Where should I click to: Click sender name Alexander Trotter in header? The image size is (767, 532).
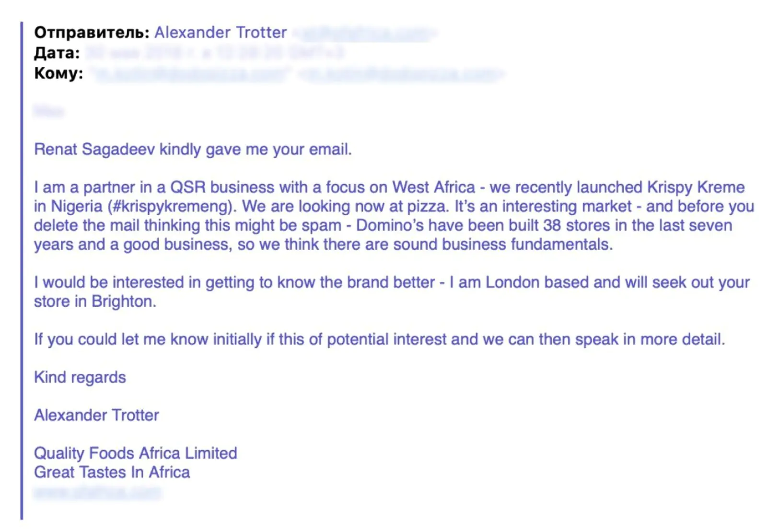click(221, 33)
